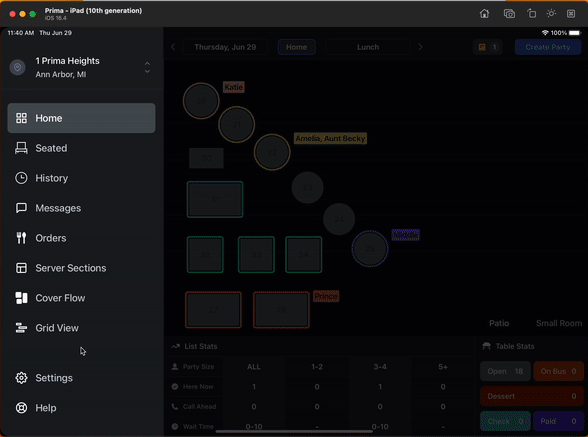Click the On Bus status swatch

tap(558, 371)
